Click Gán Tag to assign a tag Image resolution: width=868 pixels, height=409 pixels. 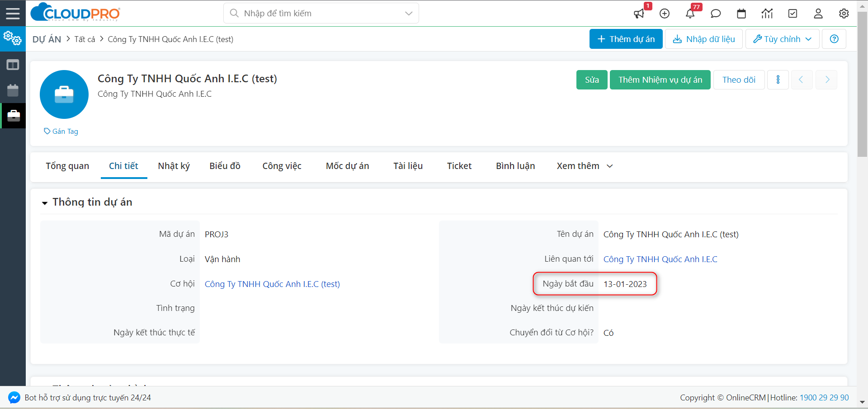pos(61,131)
